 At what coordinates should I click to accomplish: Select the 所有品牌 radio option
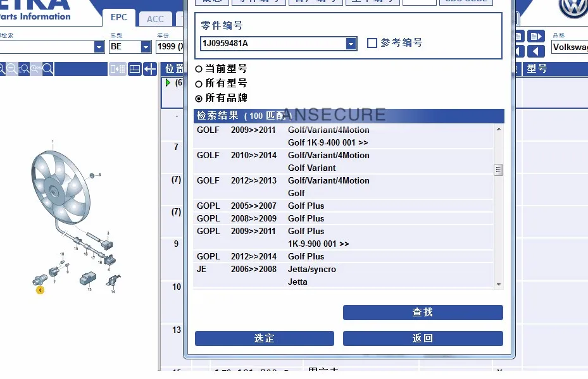point(199,98)
